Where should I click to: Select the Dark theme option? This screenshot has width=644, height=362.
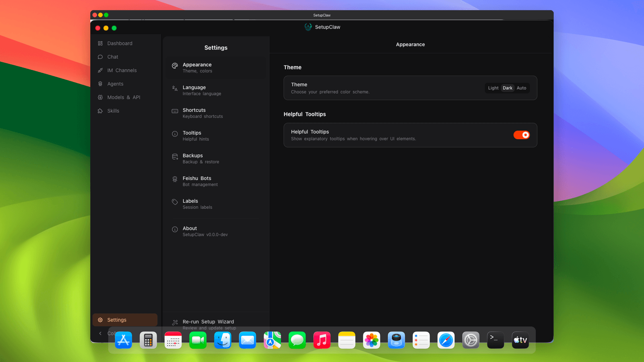click(508, 88)
